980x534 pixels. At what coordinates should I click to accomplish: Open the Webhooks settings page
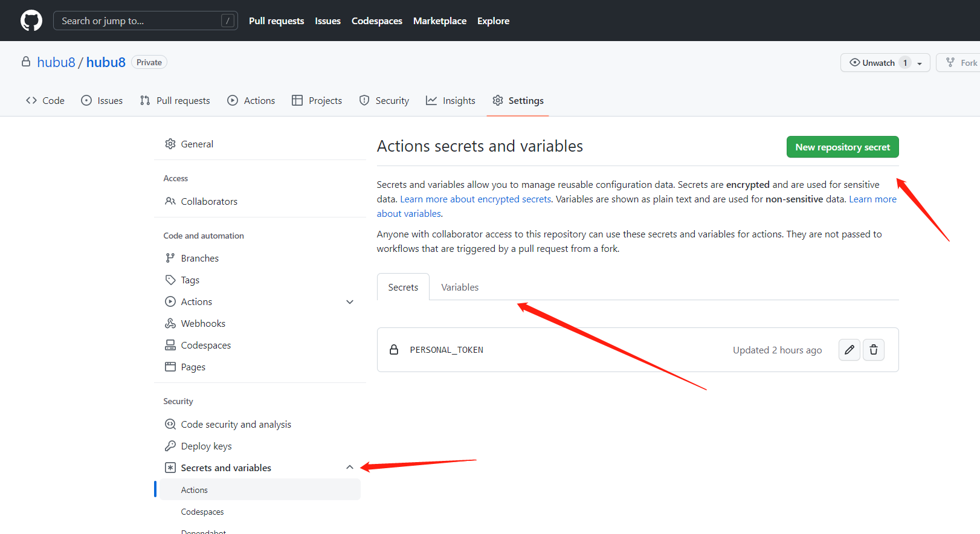coord(202,324)
